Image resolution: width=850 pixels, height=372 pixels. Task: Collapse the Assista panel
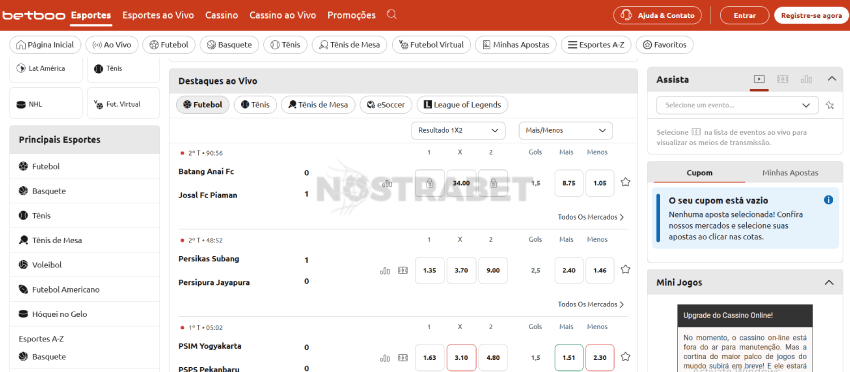(832, 79)
